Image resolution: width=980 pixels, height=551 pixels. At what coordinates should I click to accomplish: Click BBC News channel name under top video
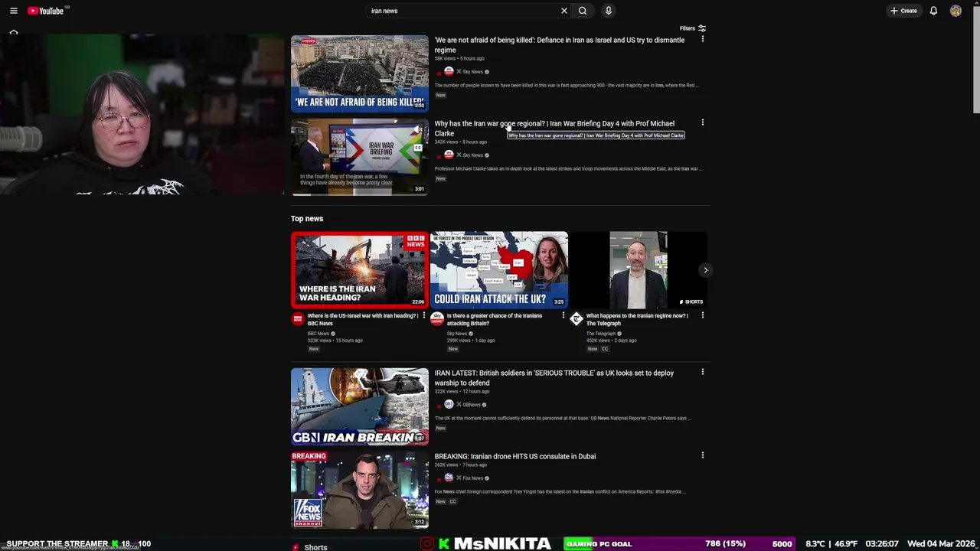(x=318, y=334)
